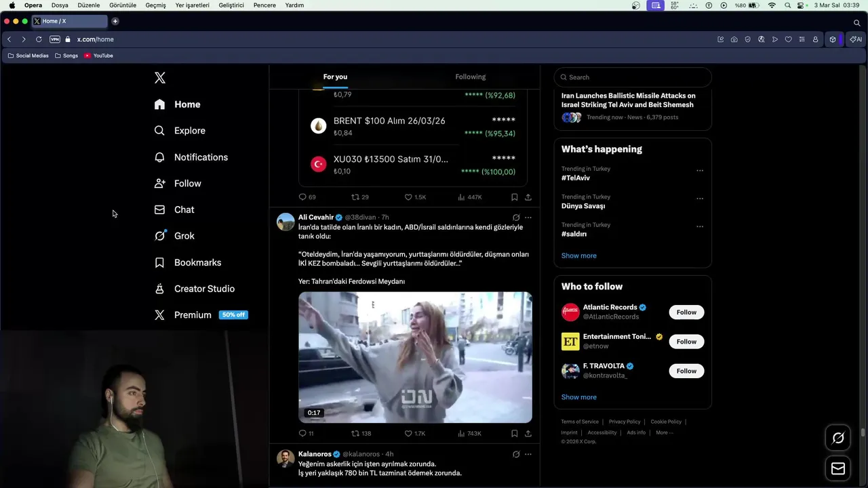Play the 0:17 video in Ali Cevahir's post
Image resolution: width=868 pixels, height=488 pixels.
point(415,357)
